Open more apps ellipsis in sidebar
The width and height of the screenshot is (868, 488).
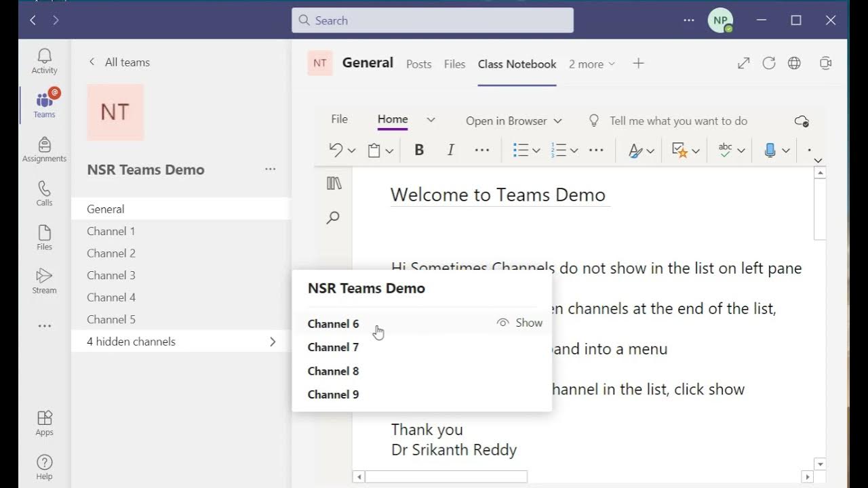pyautogui.click(x=44, y=326)
